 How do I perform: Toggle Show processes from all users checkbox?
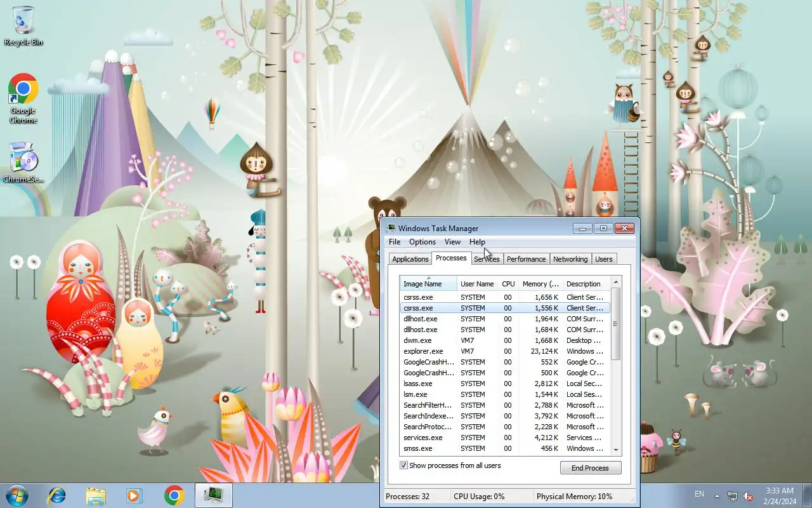tap(403, 465)
